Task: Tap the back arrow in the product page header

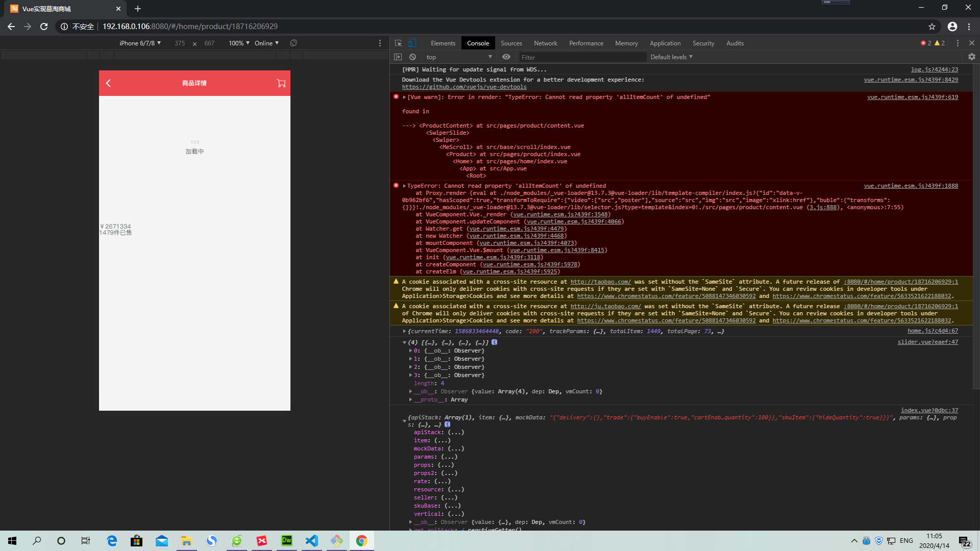Action: 108,83
